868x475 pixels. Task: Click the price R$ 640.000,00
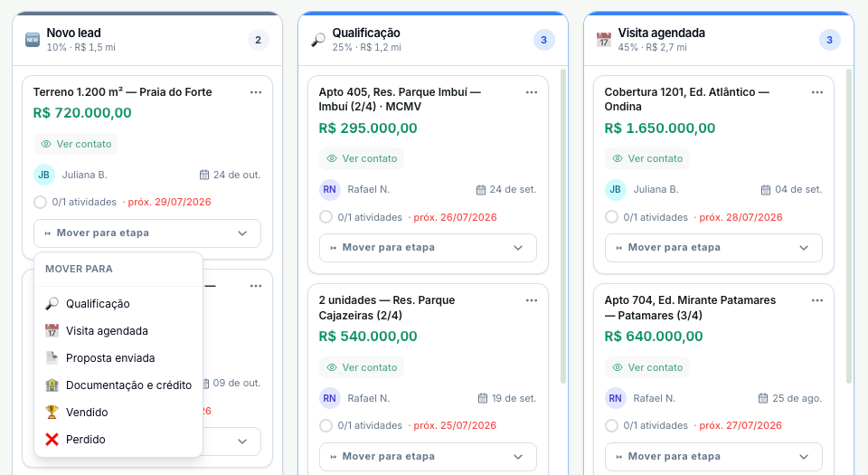(x=654, y=337)
